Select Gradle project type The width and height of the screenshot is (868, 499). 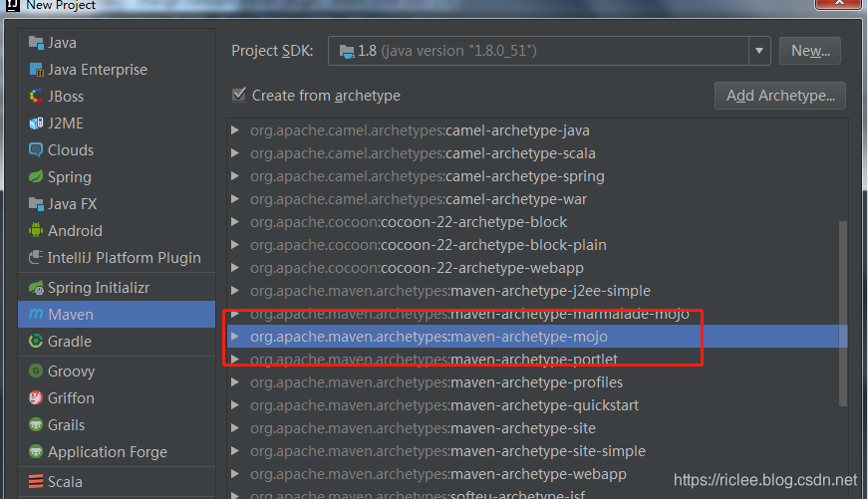pyautogui.click(x=117, y=342)
